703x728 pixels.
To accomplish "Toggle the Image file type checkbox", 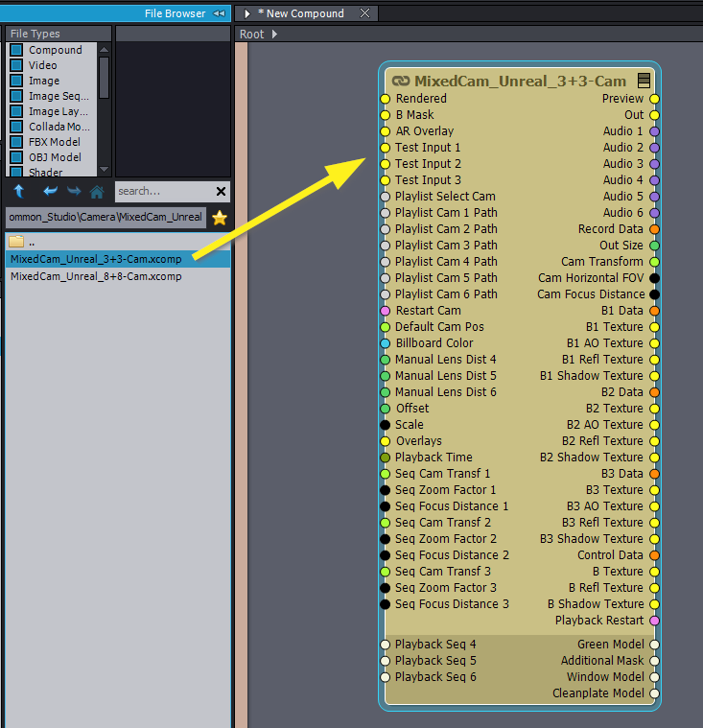I will 16,81.
